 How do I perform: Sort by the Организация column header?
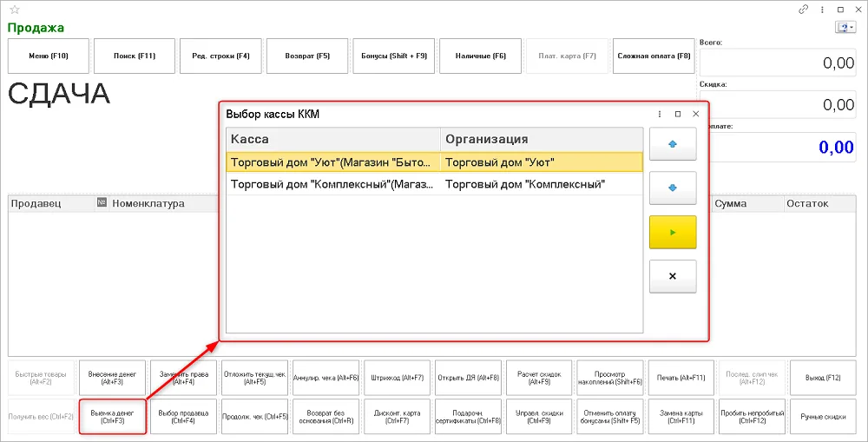(542, 139)
